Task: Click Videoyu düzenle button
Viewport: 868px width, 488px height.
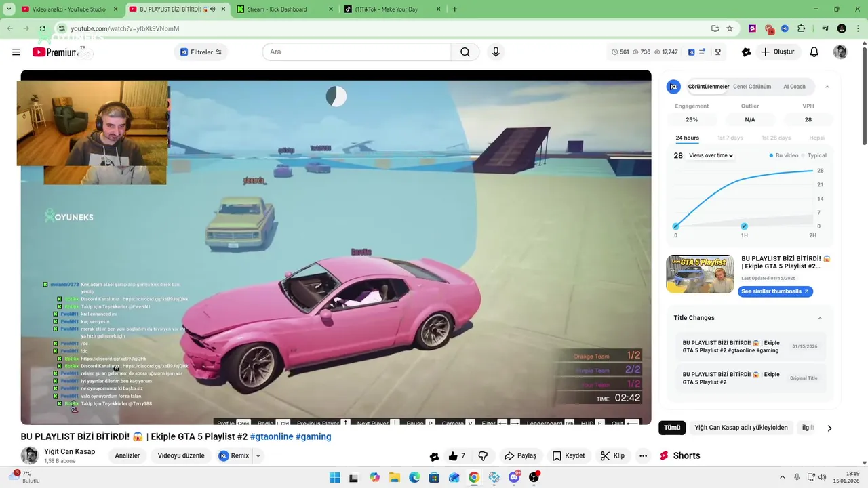Action: tap(181, 456)
